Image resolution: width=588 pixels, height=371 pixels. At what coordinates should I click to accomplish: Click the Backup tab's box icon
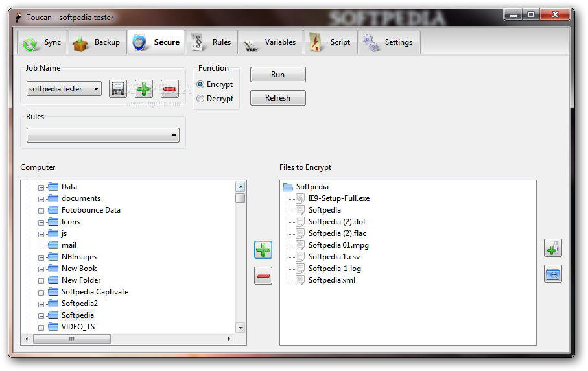coord(80,43)
